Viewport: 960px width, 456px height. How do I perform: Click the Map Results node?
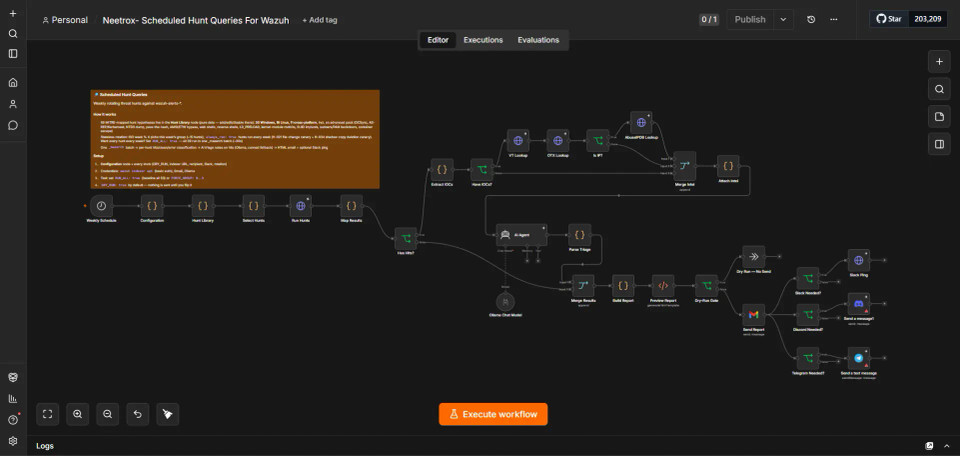(x=351, y=206)
